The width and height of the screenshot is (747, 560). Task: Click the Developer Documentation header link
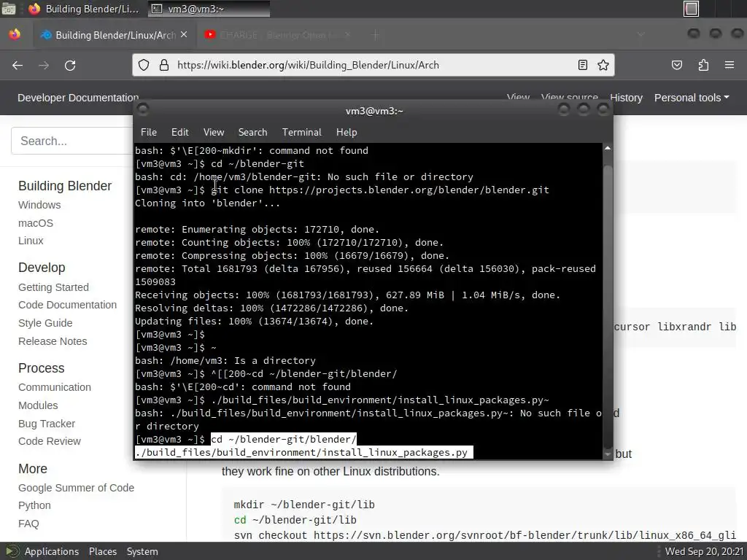click(78, 98)
